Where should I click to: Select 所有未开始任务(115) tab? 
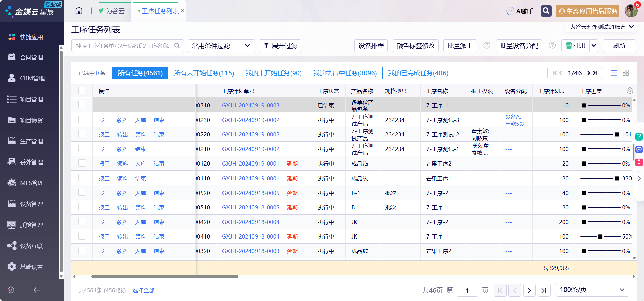point(204,73)
